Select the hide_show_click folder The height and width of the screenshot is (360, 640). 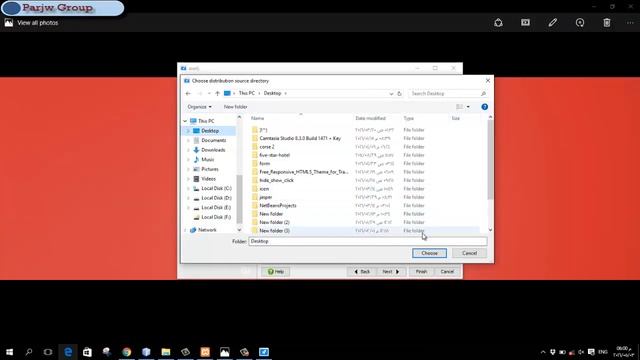[276, 180]
